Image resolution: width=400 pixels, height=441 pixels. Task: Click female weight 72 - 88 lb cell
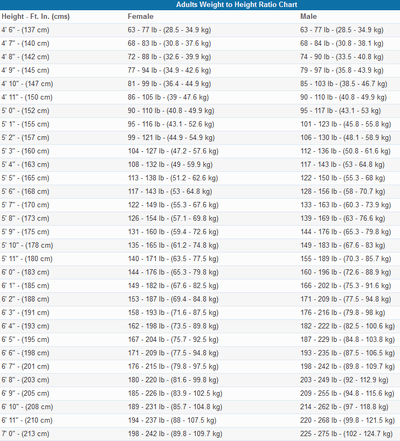coord(169,57)
